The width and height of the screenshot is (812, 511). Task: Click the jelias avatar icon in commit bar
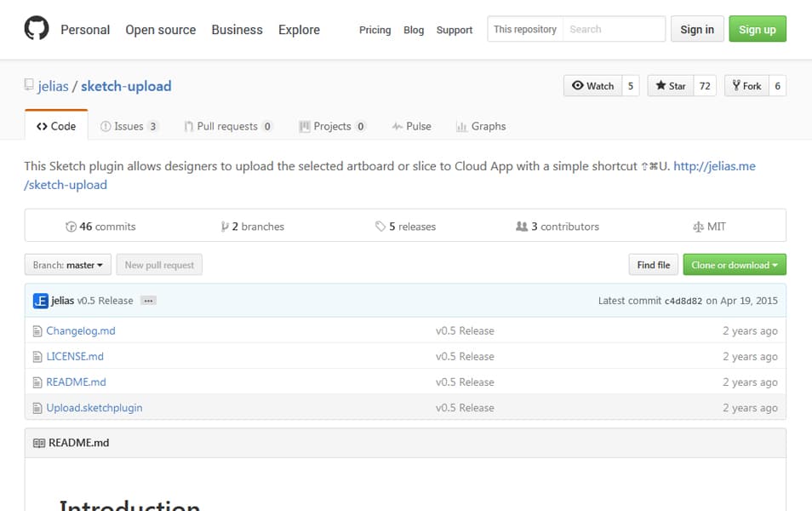point(40,301)
